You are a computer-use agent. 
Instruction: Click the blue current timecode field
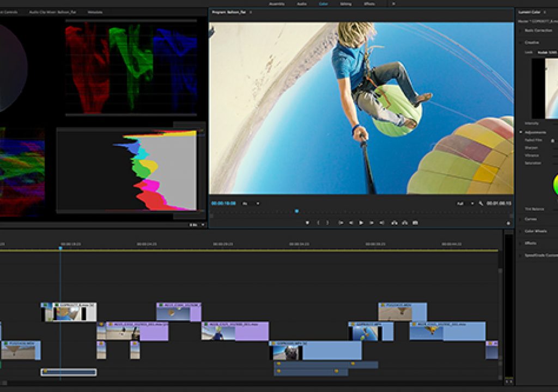click(223, 204)
